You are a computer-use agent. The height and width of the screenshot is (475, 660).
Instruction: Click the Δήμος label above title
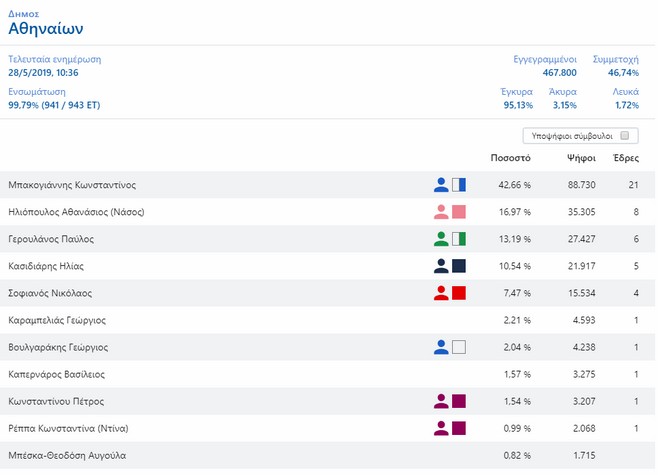[x=22, y=11]
